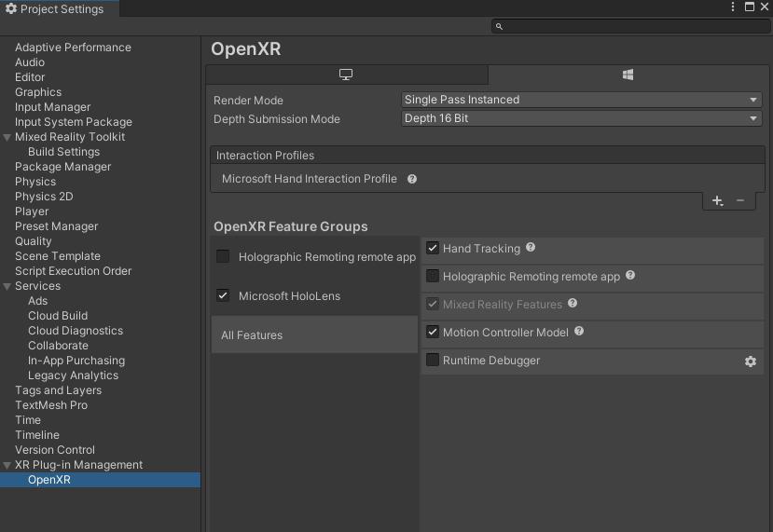Collapse the XR Plug-in Management tree section
This screenshot has height=532, width=773.
pyautogui.click(x=7, y=465)
